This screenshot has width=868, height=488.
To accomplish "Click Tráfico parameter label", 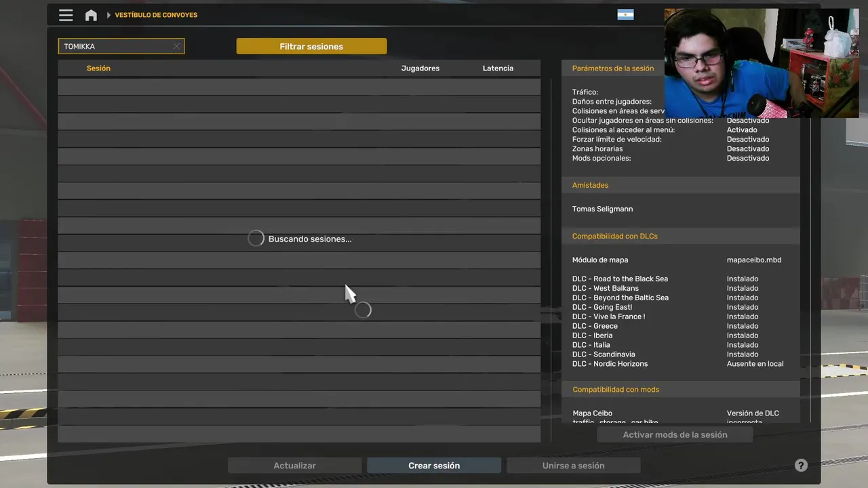I will click(585, 92).
